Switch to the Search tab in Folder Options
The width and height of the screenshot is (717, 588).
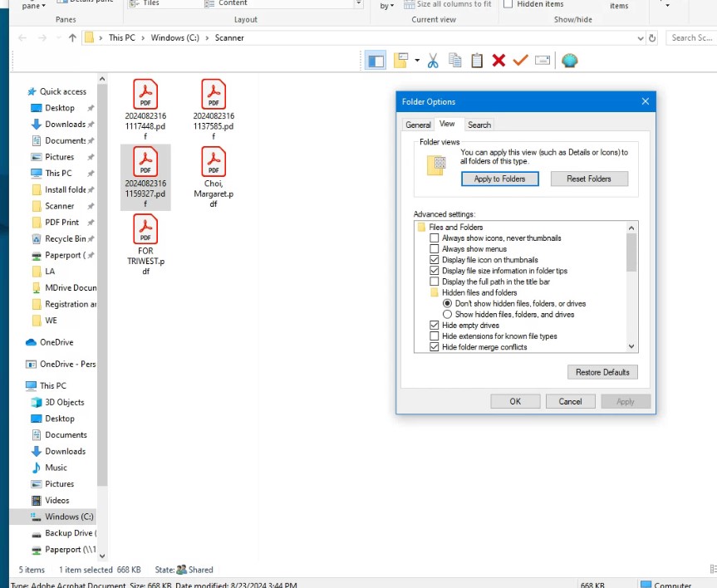(479, 125)
